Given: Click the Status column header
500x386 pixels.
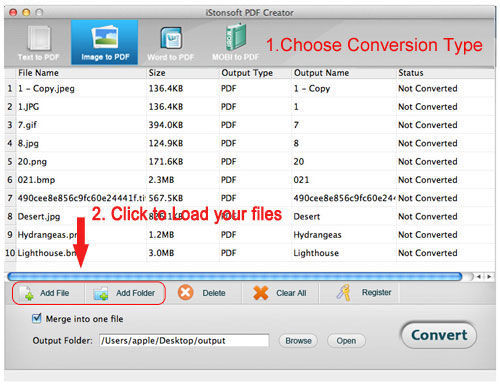Looking at the screenshot, I should coord(411,73).
